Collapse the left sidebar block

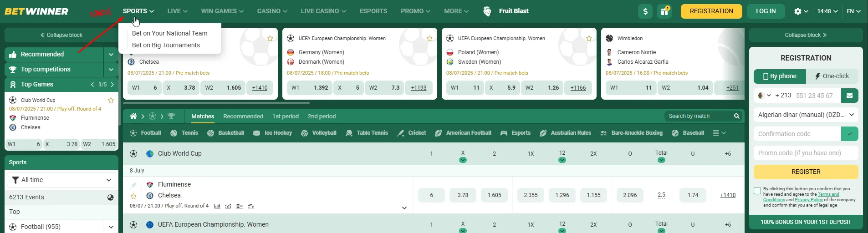coord(61,35)
